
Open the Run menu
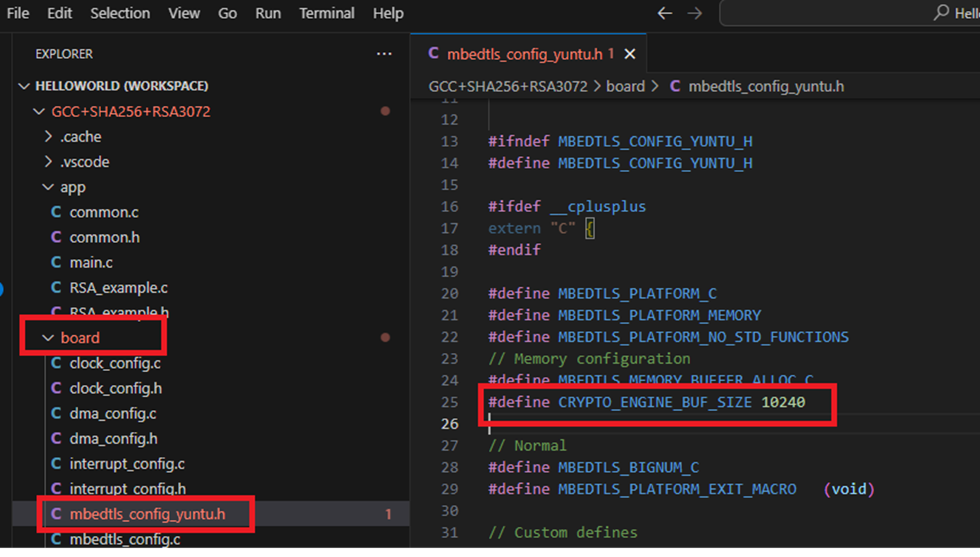(x=268, y=13)
